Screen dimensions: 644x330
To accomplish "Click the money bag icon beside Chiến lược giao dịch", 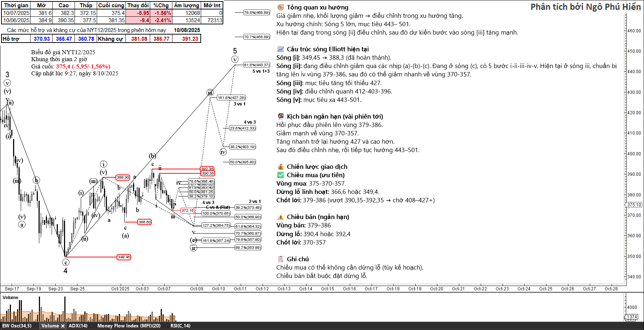I will pos(280,167).
